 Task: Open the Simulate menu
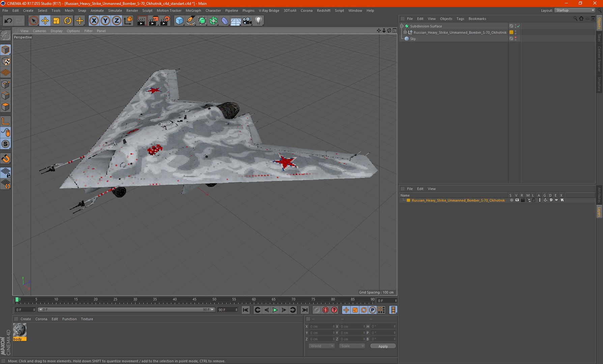pos(115,10)
